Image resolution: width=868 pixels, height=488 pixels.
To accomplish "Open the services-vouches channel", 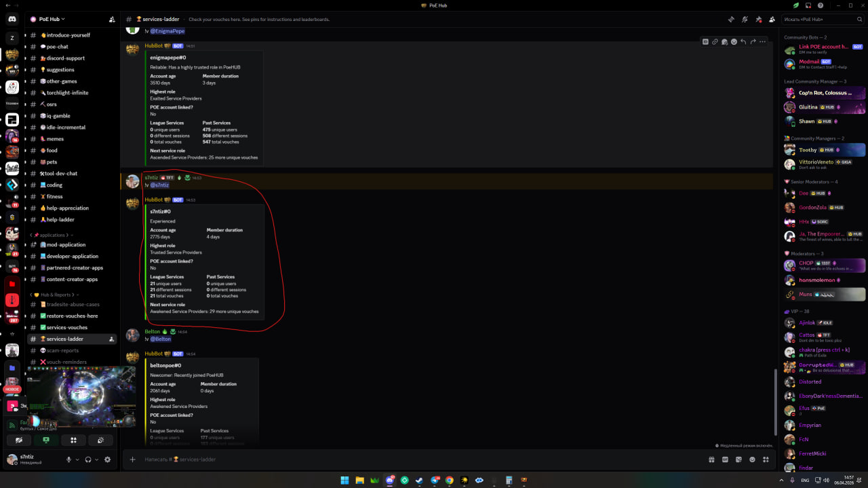I will pyautogui.click(x=73, y=328).
